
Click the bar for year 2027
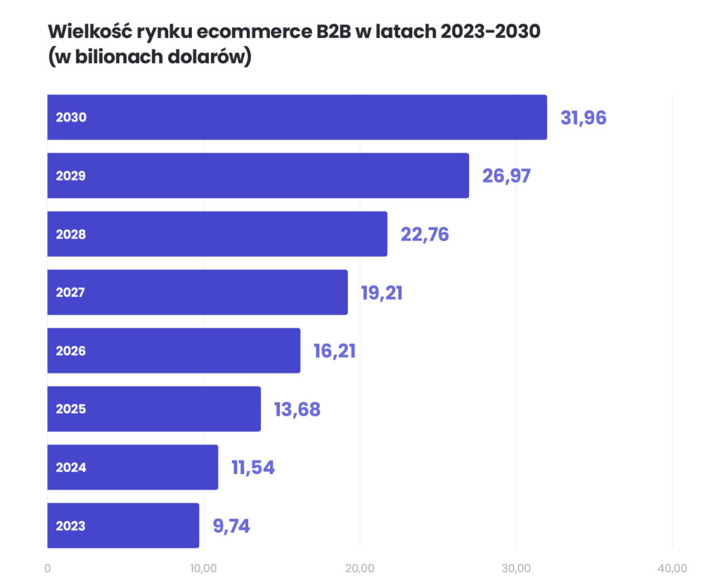click(x=197, y=292)
